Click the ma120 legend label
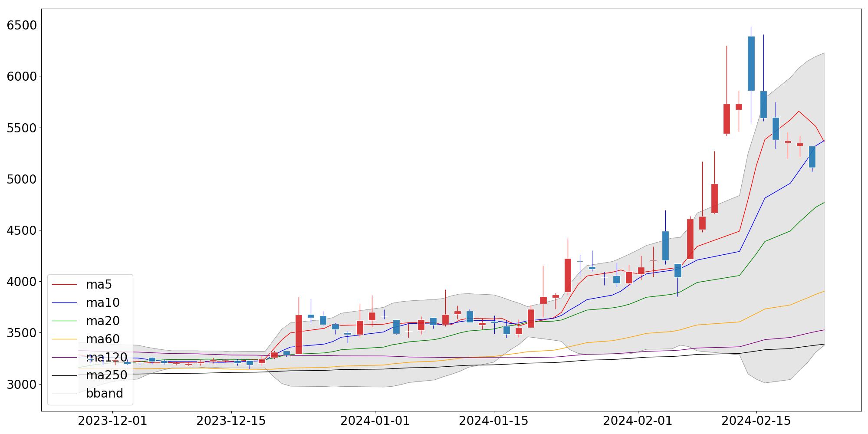Viewport: 868px width, 434px height. coord(107,358)
